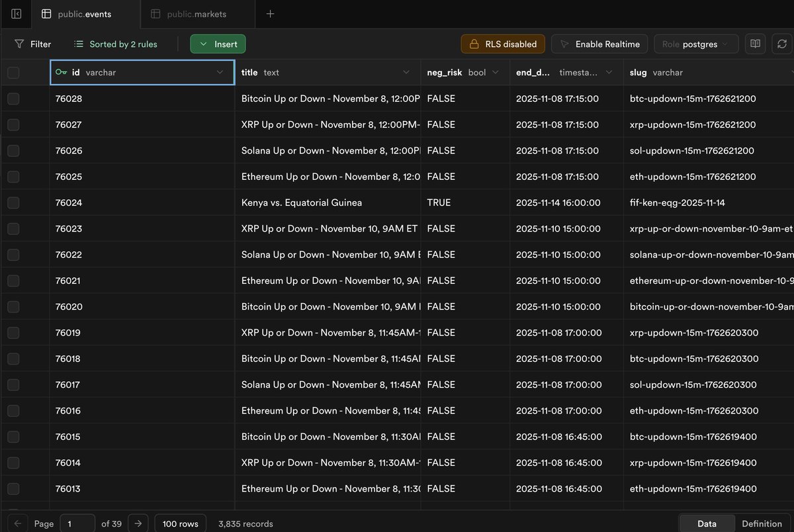
Task: Select row 76024 checkbox
Action: click(13, 202)
